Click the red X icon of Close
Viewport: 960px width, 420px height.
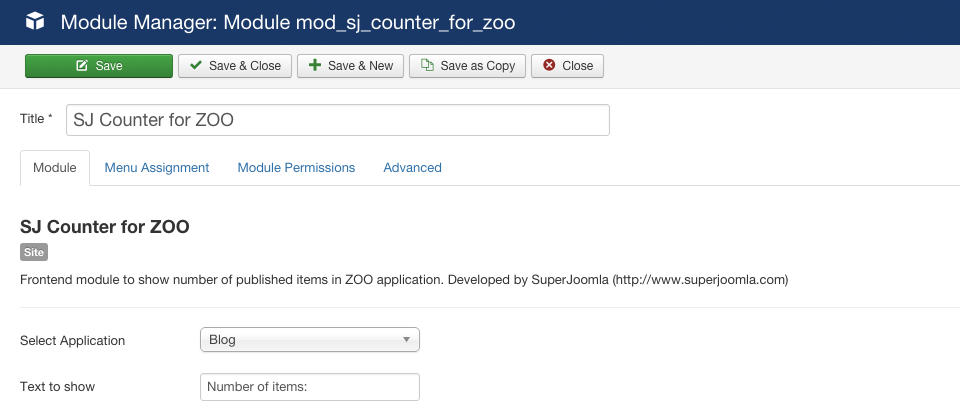tap(548, 66)
